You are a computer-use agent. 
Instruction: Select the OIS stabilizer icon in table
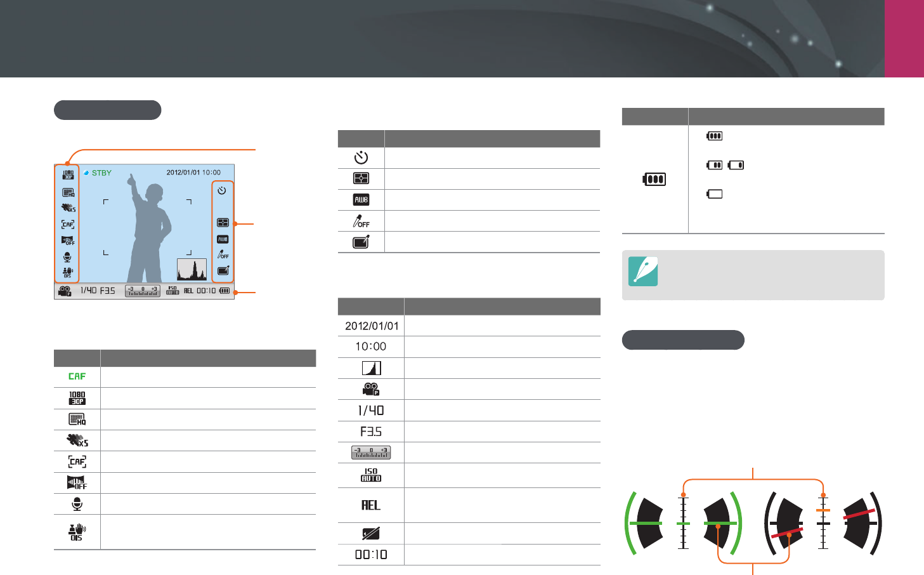[x=77, y=532]
